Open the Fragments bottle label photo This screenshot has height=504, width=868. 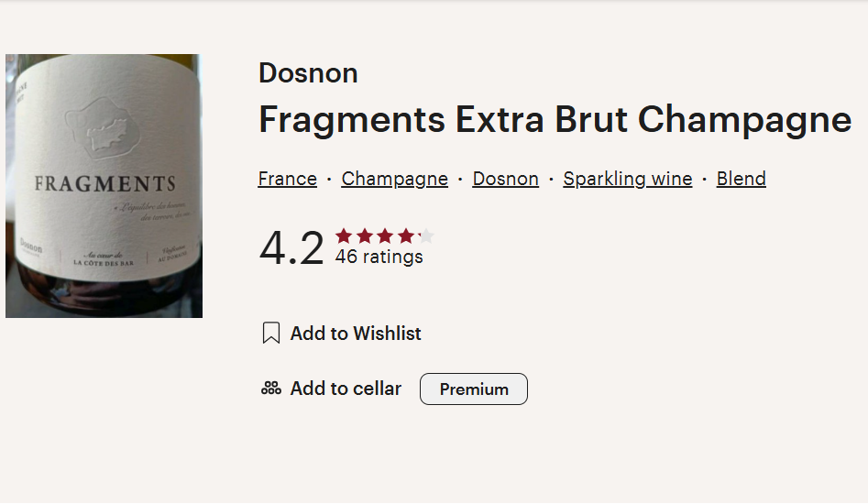tap(104, 186)
